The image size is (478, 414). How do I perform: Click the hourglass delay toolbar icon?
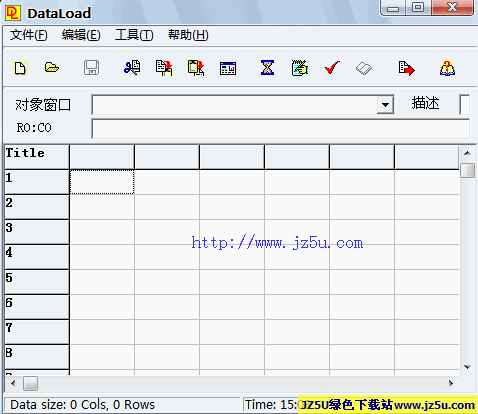(x=267, y=68)
